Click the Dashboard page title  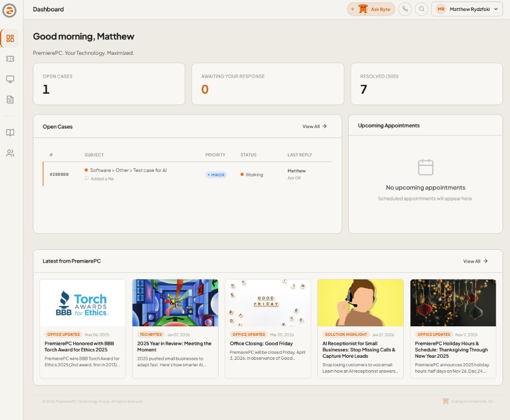(x=48, y=9)
